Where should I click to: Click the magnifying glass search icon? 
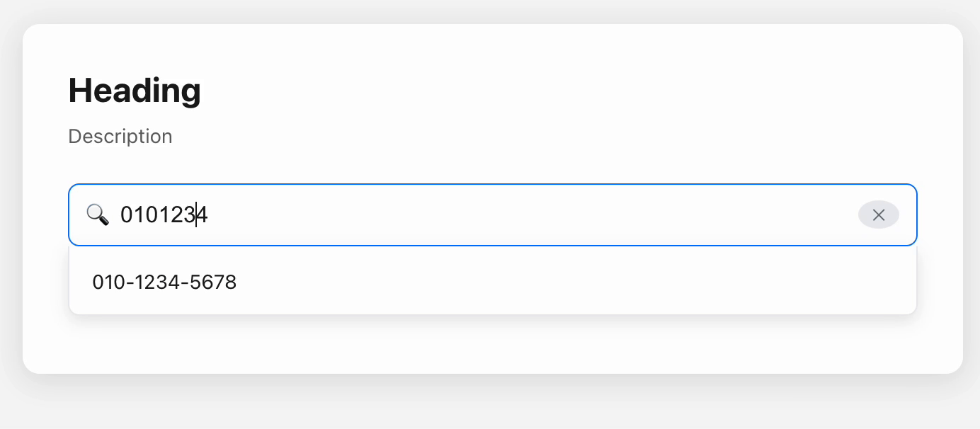click(98, 214)
